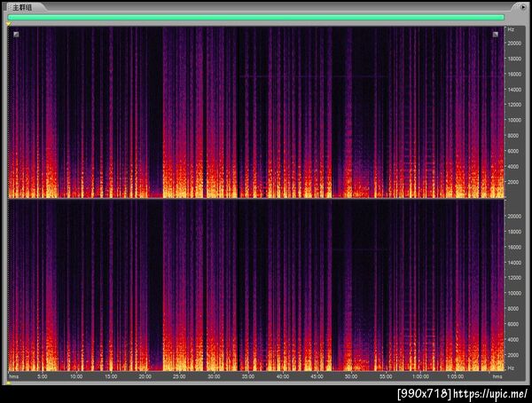
Task: Click the Hz label atop the frequency ruler
Action: [x=511, y=29]
